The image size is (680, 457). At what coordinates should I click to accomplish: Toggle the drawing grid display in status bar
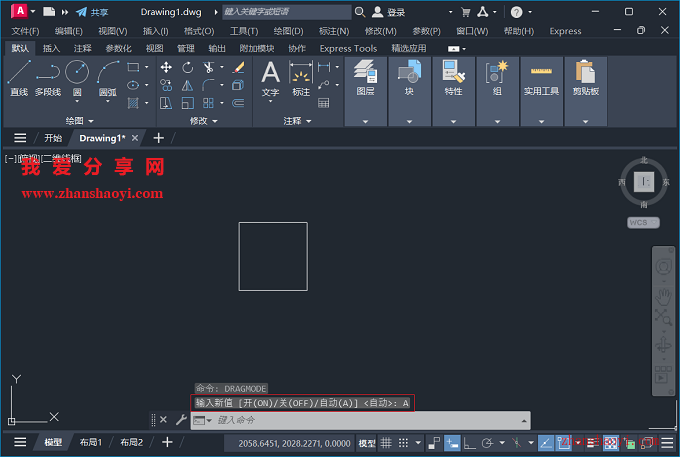tap(386, 443)
